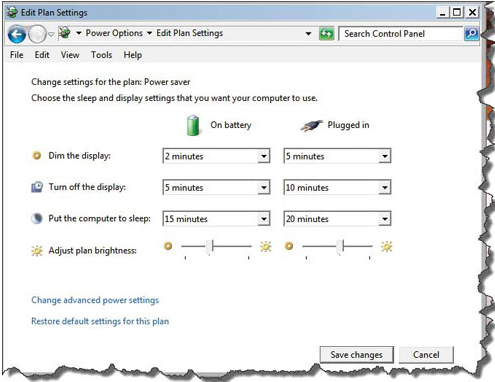Open Turn off display On battery dropdown
Viewport: 495px width, 382px height.
216,187
